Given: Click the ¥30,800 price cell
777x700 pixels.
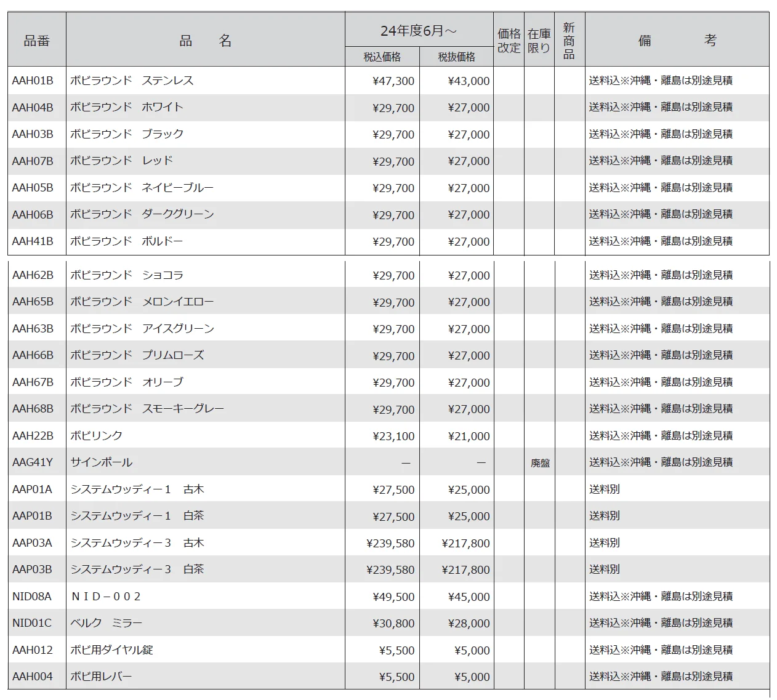Looking at the screenshot, I should click(393, 624).
